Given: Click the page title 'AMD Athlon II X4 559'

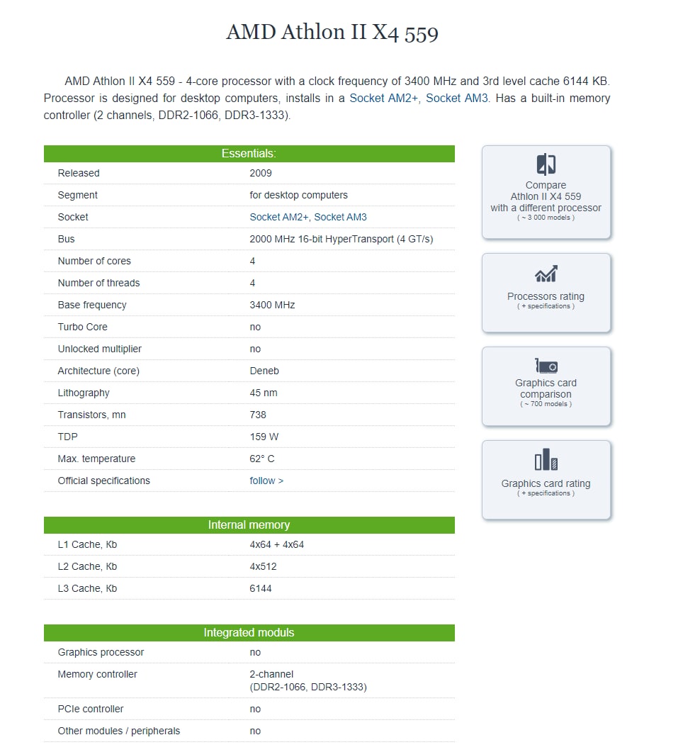Looking at the screenshot, I should point(332,33).
